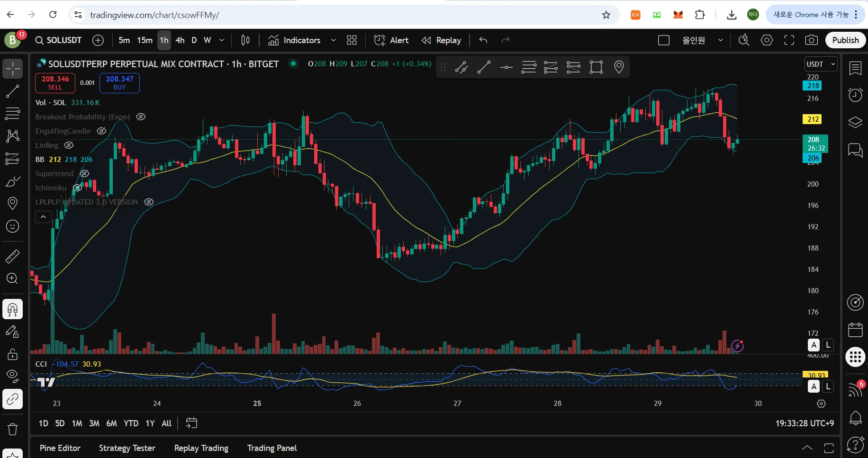Open the Pine Editor tab
The image size is (868, 458).
[x=60, y=448]
